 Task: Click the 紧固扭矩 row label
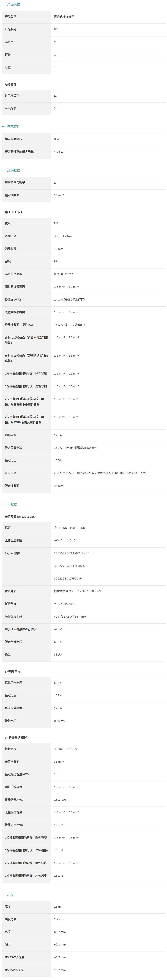11,236
